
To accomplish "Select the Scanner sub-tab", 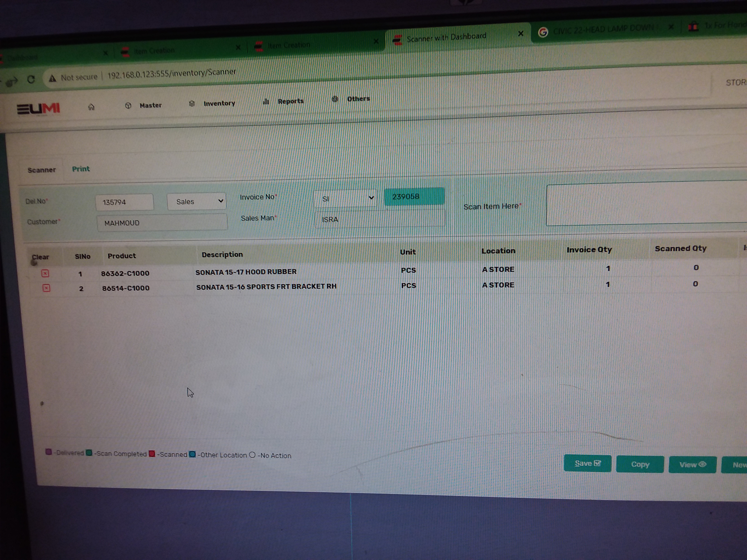I will [x=41, y=170].
